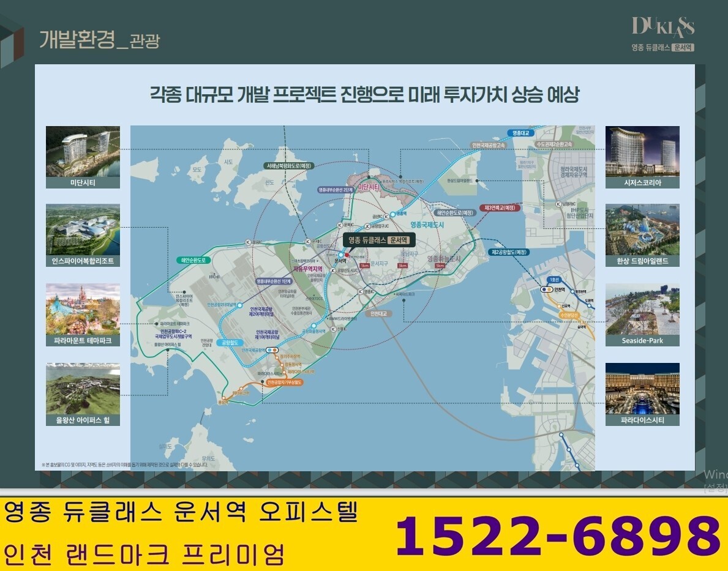
Task: Click the phone number 1522-6898
Action: tap(558, 536)
